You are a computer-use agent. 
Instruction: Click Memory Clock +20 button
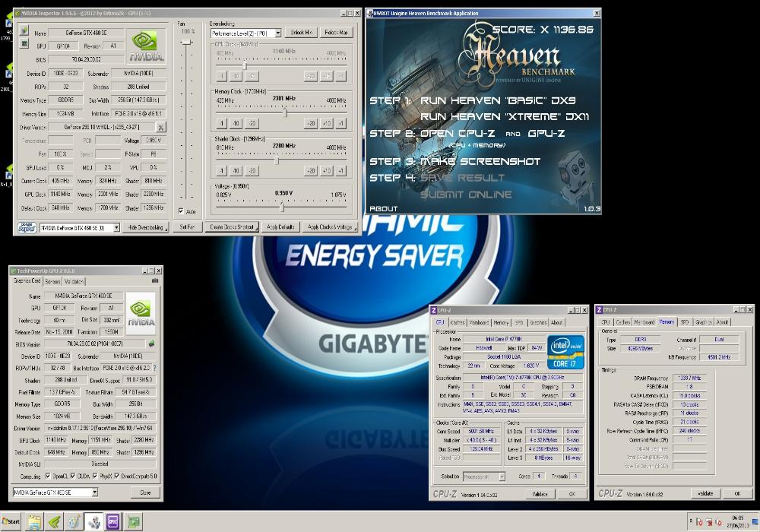(x=311, y=123)
